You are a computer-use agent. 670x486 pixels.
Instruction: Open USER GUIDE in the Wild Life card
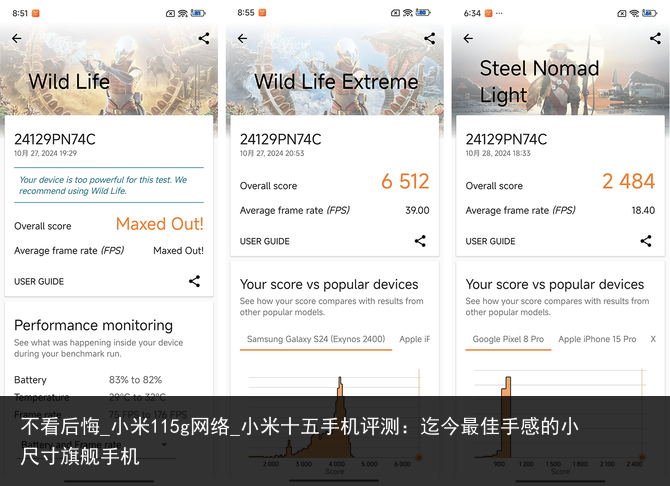39,282
